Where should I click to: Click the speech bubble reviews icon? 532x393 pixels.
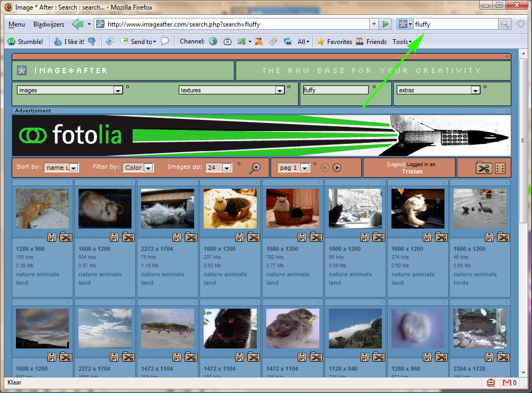165,41
